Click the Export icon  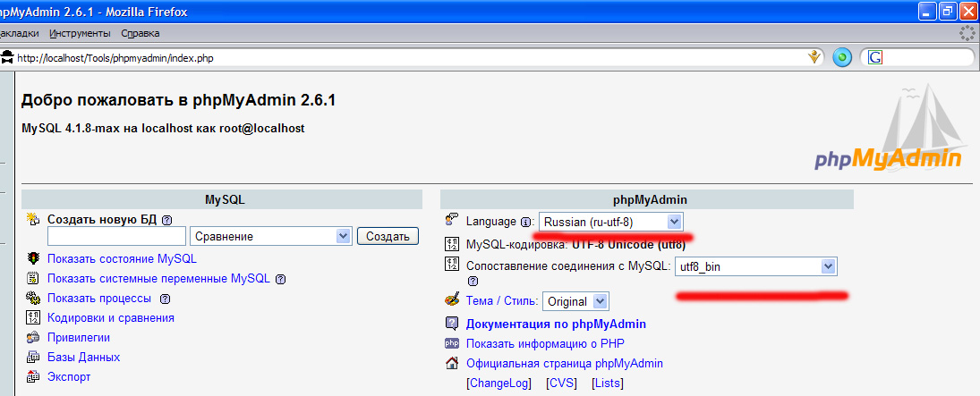point(32,377)
